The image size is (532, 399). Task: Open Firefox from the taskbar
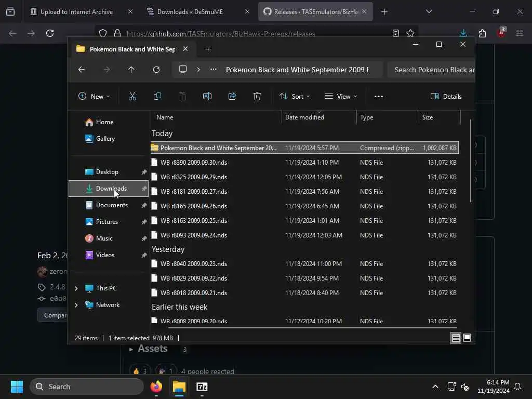[156, 387]
